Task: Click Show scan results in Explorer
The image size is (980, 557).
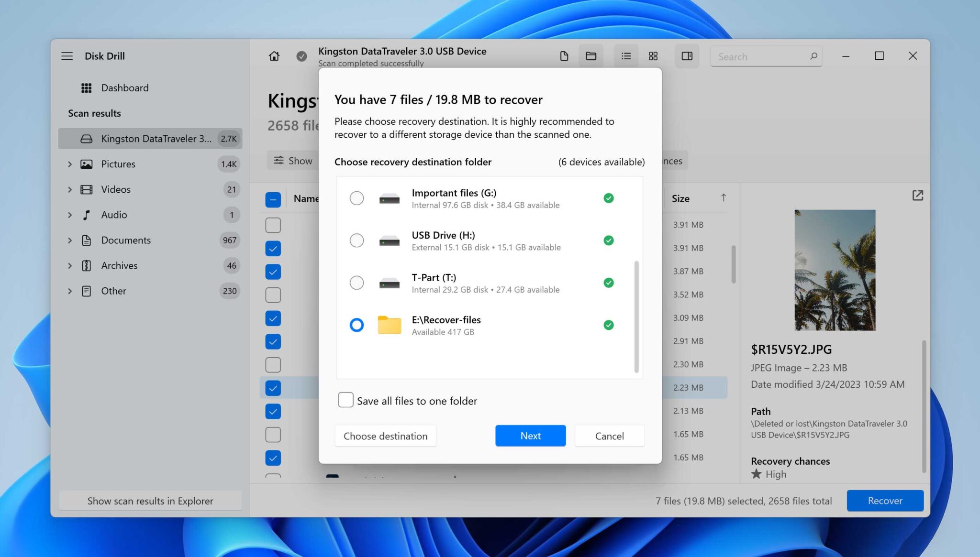Action: pos(150,501)
